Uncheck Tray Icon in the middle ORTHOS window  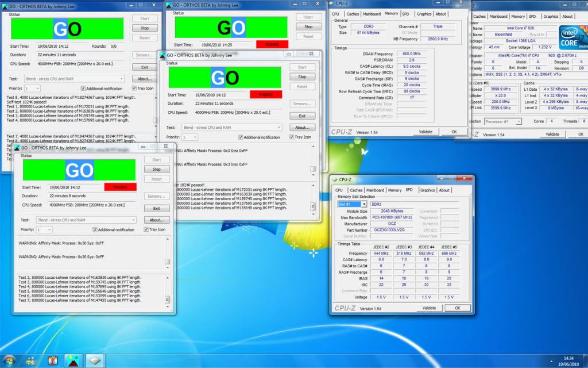pyautogui.click(x=291, y=137)
